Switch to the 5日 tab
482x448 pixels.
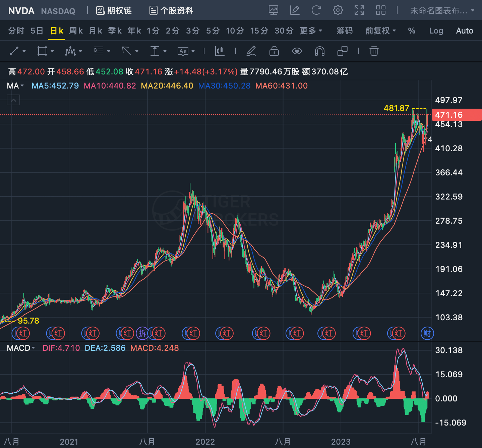(37, 31)
